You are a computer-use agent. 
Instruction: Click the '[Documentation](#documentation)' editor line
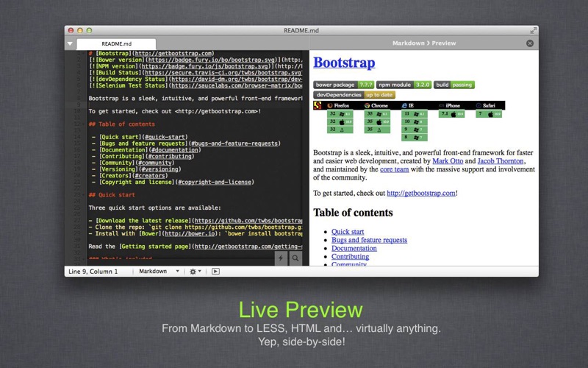(146, 150)
